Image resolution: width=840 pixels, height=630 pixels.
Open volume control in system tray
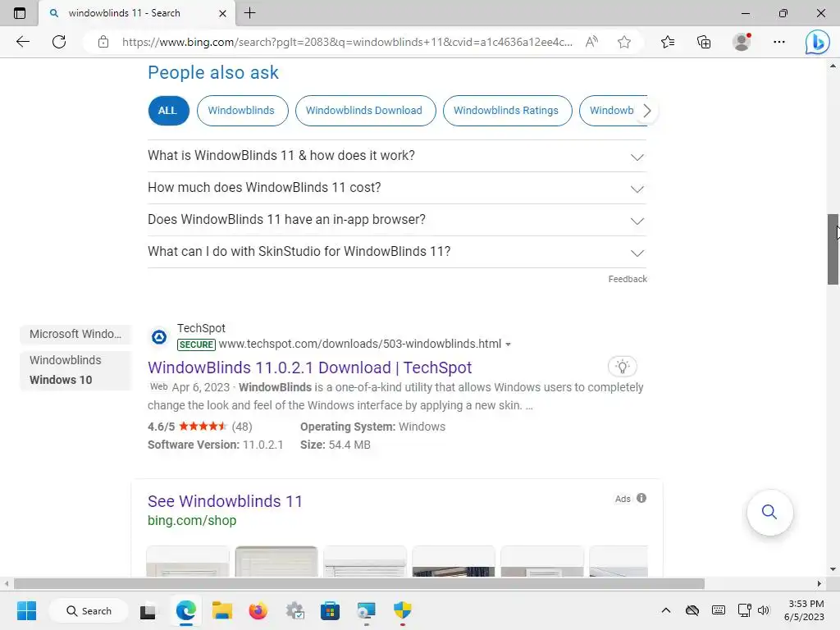(x=764, y=610)
